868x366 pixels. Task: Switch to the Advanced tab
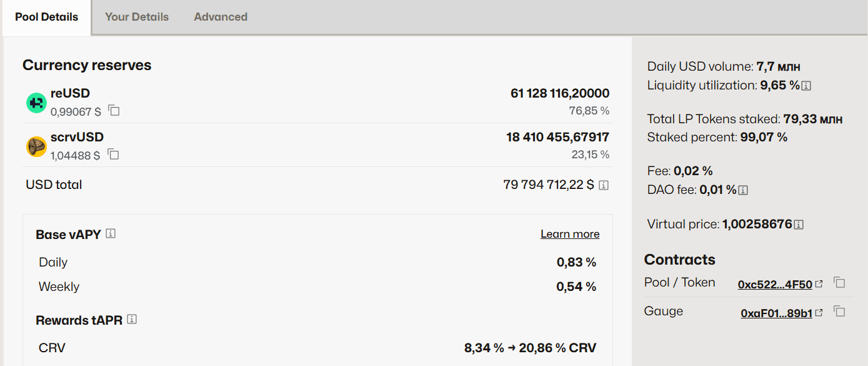221,17
